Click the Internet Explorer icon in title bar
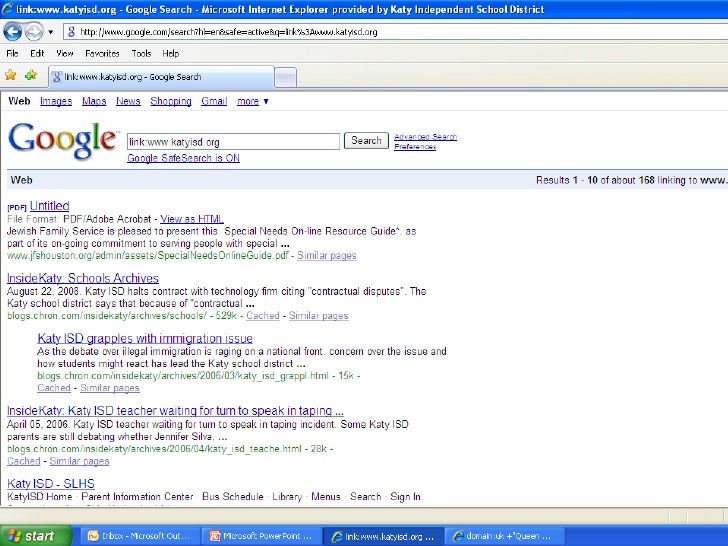The height and width of the screenshot is (546, 728). pos(7,9)
